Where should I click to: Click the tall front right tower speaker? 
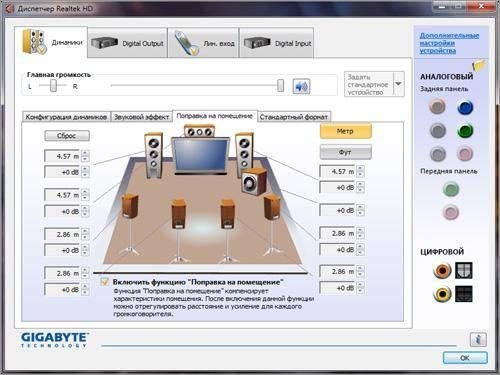click(244, 155)
